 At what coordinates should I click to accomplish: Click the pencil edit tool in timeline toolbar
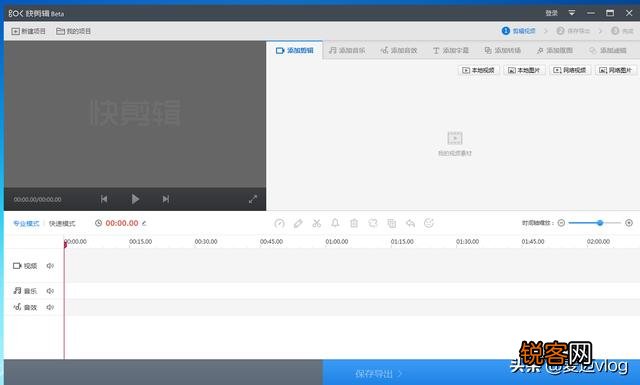[x=298, y=223]
